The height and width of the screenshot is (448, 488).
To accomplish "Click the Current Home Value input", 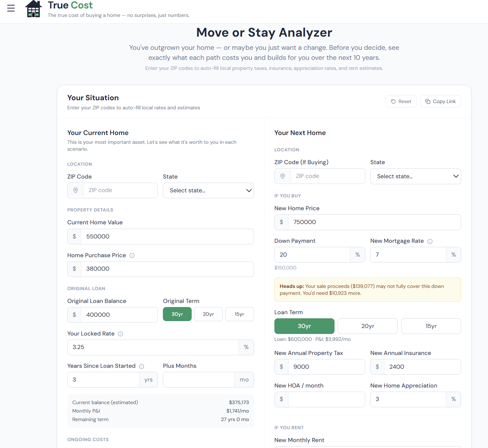I will point(167,237).
